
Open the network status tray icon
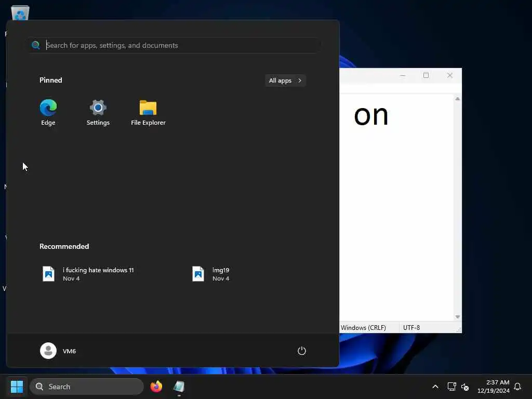point(451,387)
